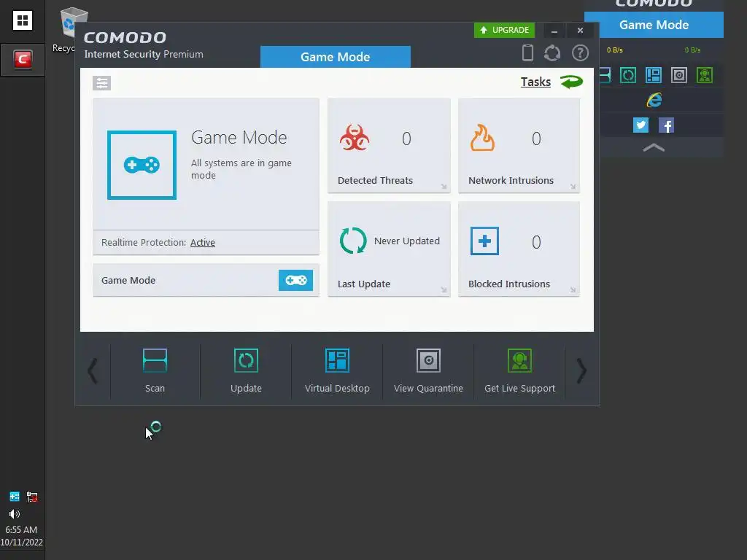Screen dimensions: 747x560
Task: Click the Network Intrusions count of 0
Action: [x=536, y=139]
